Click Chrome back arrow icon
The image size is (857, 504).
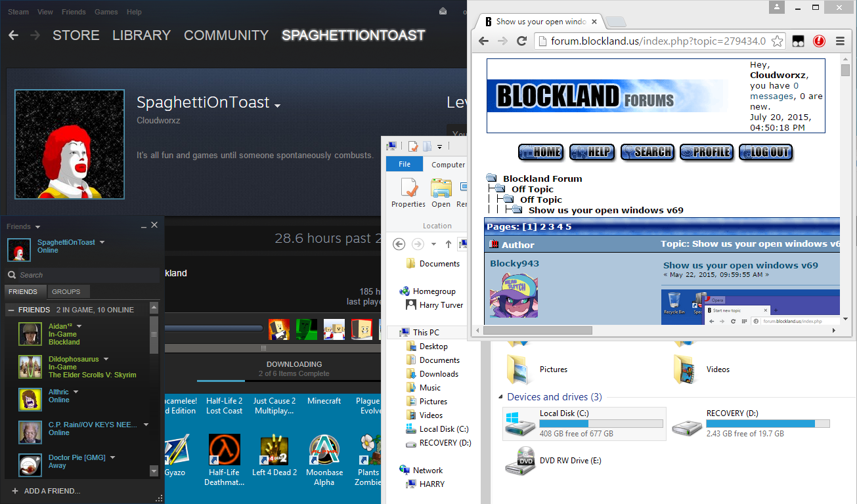coord(483,41)
